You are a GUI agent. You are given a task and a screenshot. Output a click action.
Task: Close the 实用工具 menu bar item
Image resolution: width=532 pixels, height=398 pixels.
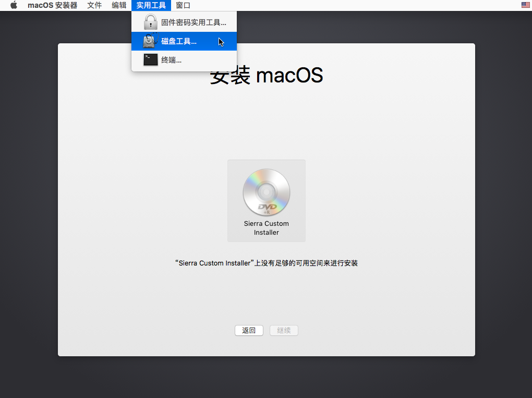151,5
